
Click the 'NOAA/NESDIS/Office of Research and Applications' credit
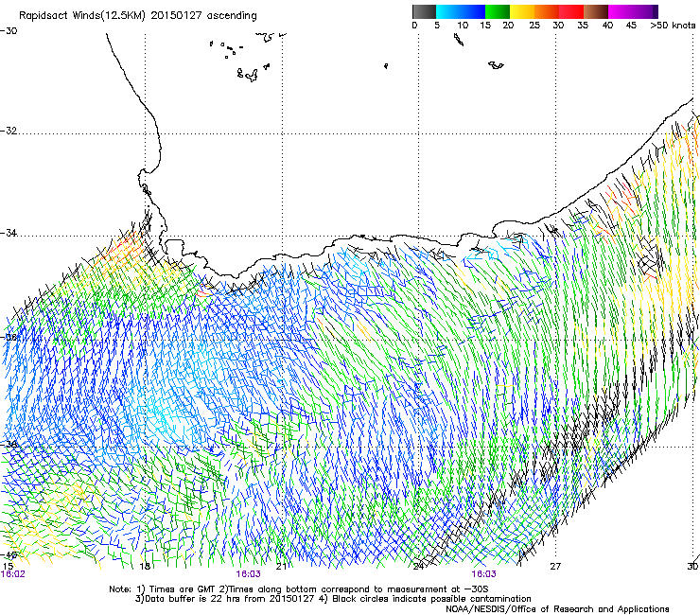pyautogui.click(x=557, y=609)
